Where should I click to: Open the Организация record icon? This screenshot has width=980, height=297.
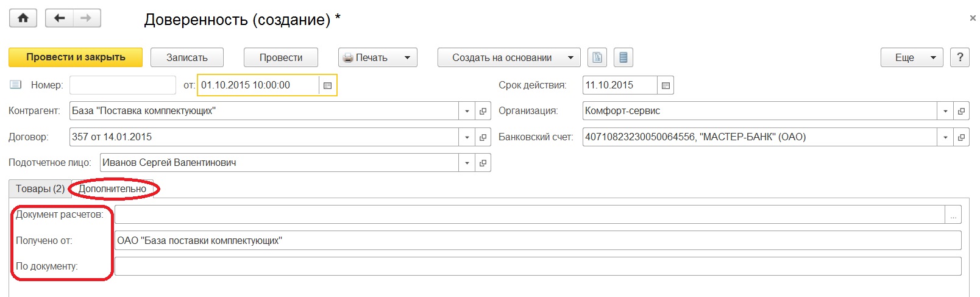[x=961, y=111]
